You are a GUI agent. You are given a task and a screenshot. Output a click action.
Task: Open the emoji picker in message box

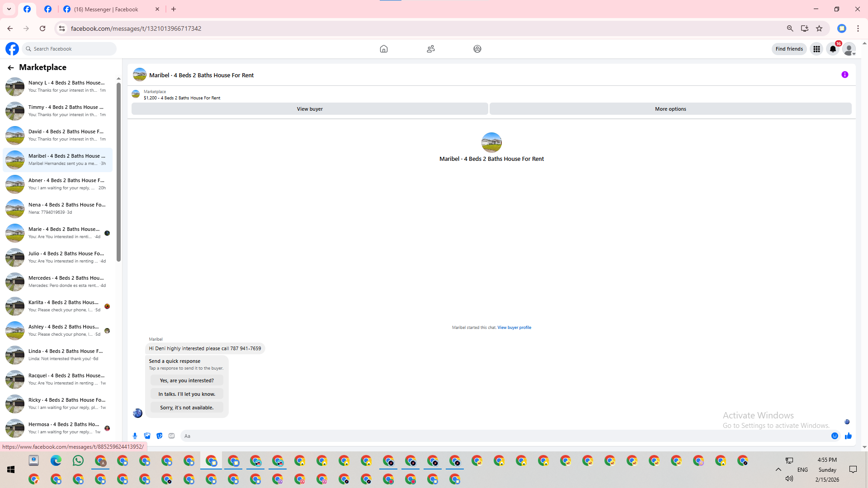[x=835, y=436]
